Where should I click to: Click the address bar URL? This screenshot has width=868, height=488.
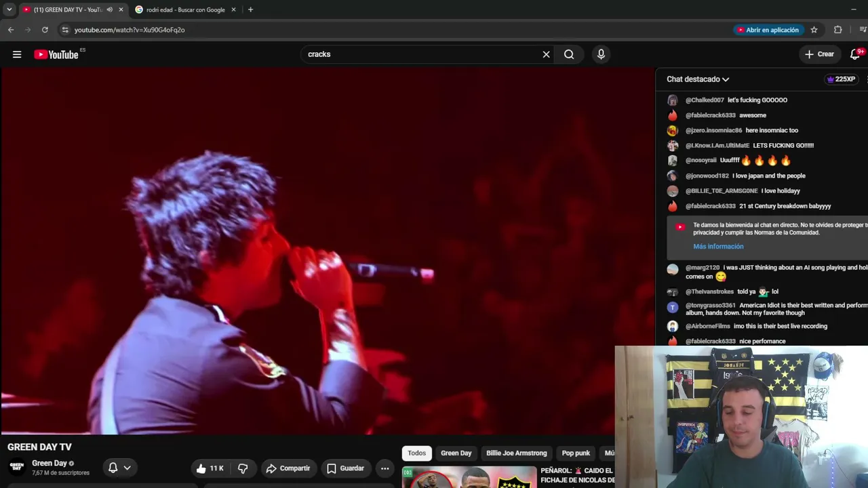pyautogui.click(x=130, y=30)
